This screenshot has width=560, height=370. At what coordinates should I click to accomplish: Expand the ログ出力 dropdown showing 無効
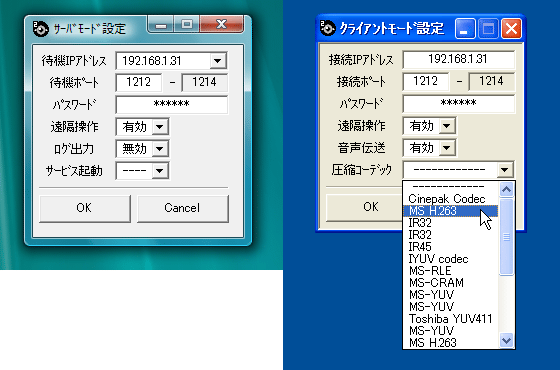coord(160,149)
